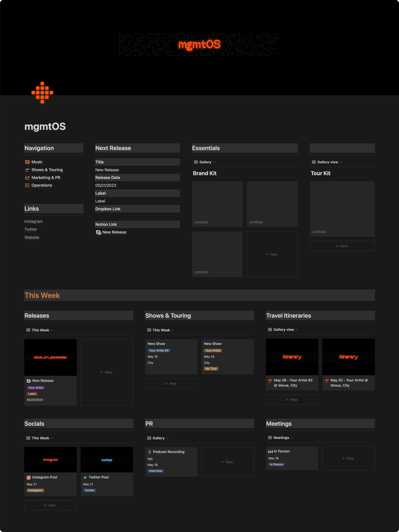Click the Interview tag on Podcast Recording
Image resolution: width=399 pixels, height=532 pixels.
coord(155,471)
